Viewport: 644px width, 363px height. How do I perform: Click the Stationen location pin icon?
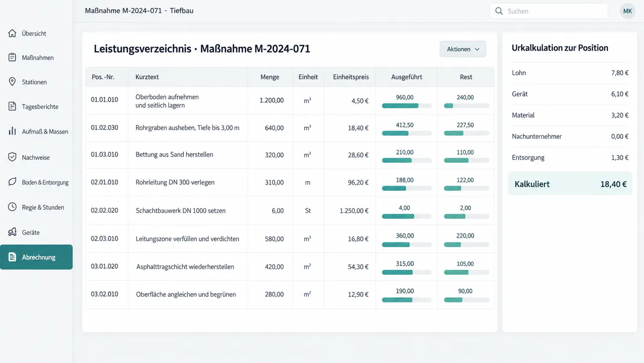pyautogui.click(x=12, y=81)
